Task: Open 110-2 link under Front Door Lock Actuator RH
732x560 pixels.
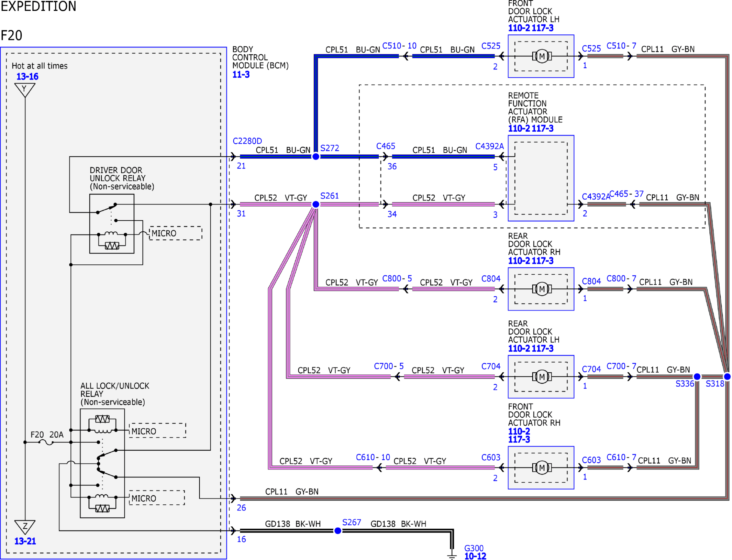Action: 519,431
